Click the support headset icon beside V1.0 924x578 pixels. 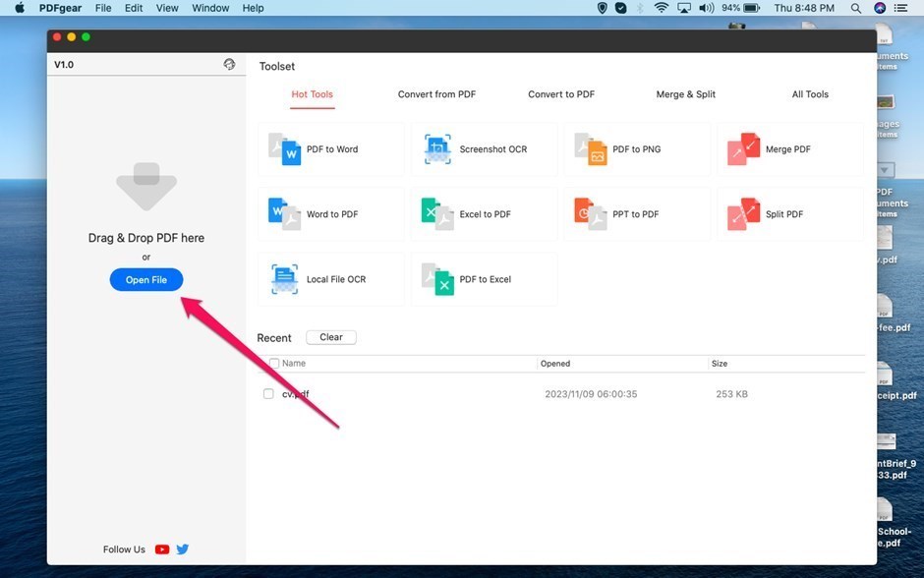coord(229,65)
